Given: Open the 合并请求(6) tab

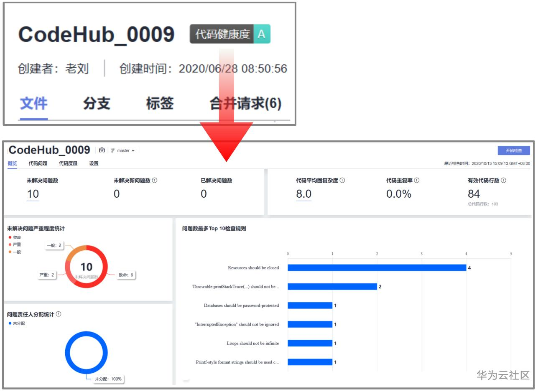Looking at the screenshot, I should pos(245,104).
